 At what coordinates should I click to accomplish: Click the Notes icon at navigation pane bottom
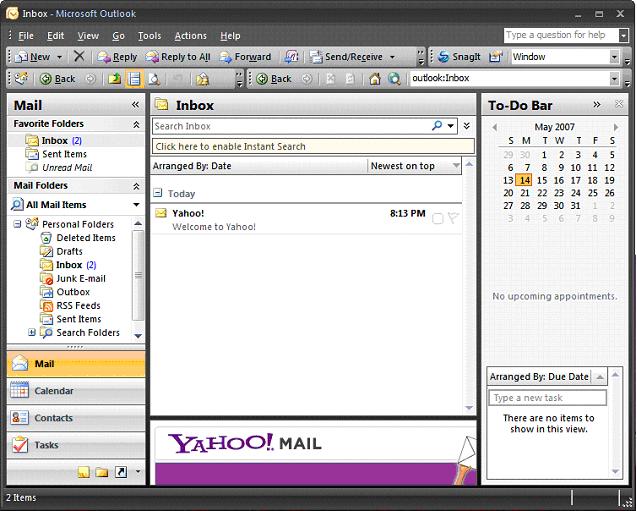tap(83, 472)
